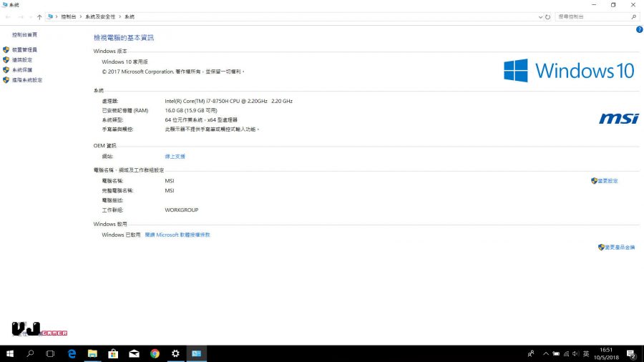This screenshot has width=644, height=362.
Task: Go to Control Panel Home (控制台首頁)
Action: [24, 35]
